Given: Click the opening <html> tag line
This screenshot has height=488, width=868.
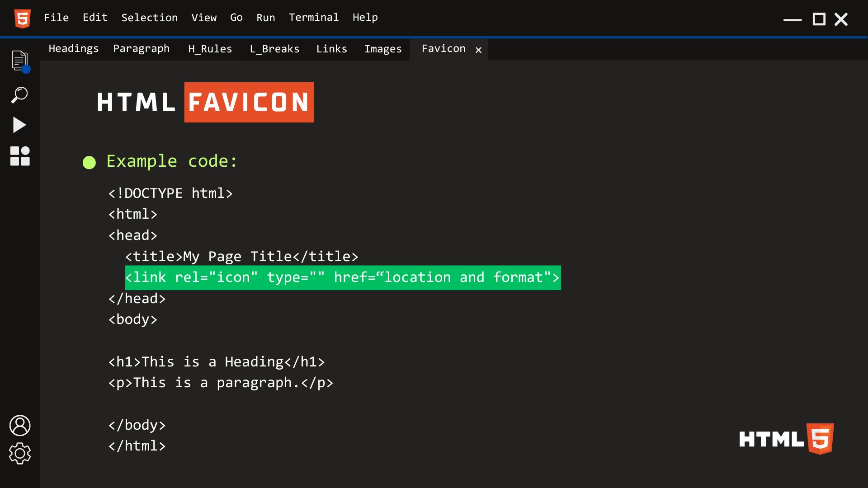Looking at the screenshot, I should 133,214.
